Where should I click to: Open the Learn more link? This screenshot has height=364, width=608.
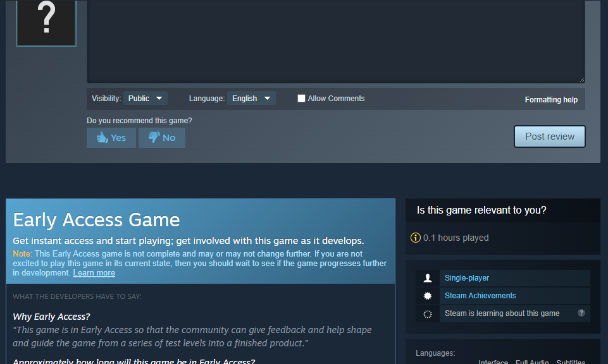pyautogui.click(x=94, y=273)
